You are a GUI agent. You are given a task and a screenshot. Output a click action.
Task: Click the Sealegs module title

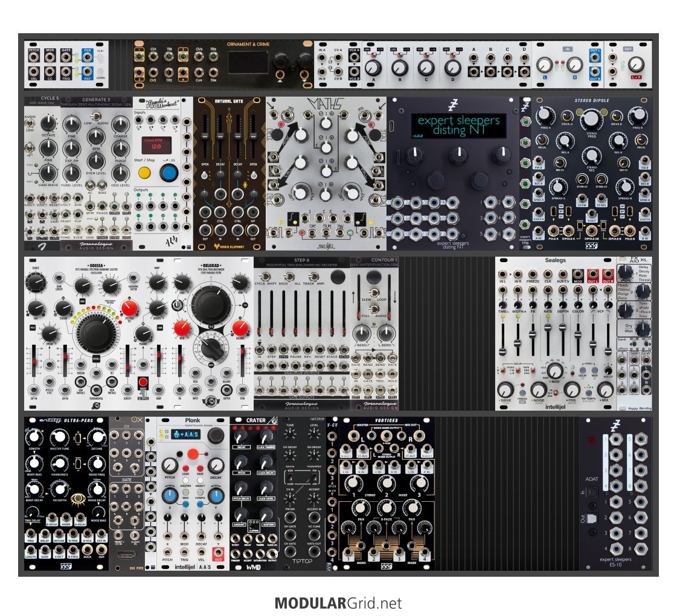(x=555, y=260)
